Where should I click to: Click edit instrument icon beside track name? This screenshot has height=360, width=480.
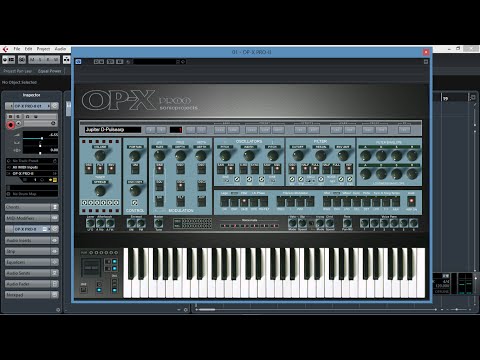tap(55, 106)
